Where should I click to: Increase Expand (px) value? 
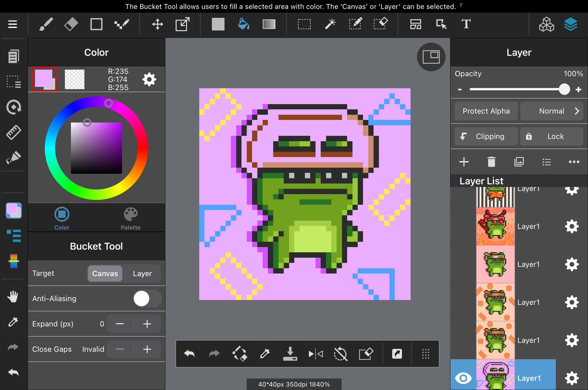147,324
